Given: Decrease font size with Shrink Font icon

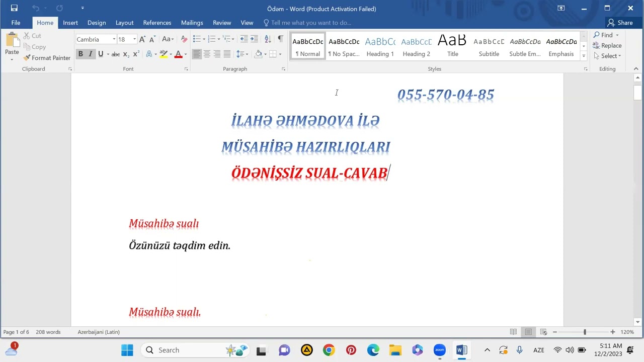Looking at the screenshot, I should coord(152,39).
